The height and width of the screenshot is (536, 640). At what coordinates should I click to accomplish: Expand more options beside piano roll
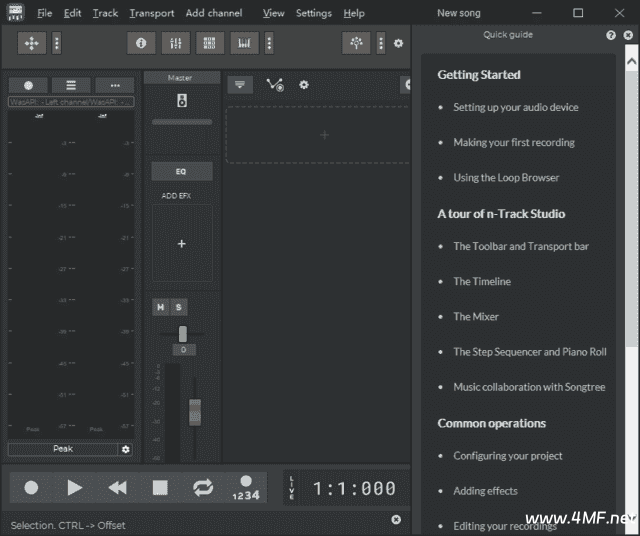pyautogui.click(x=268, y=43)
